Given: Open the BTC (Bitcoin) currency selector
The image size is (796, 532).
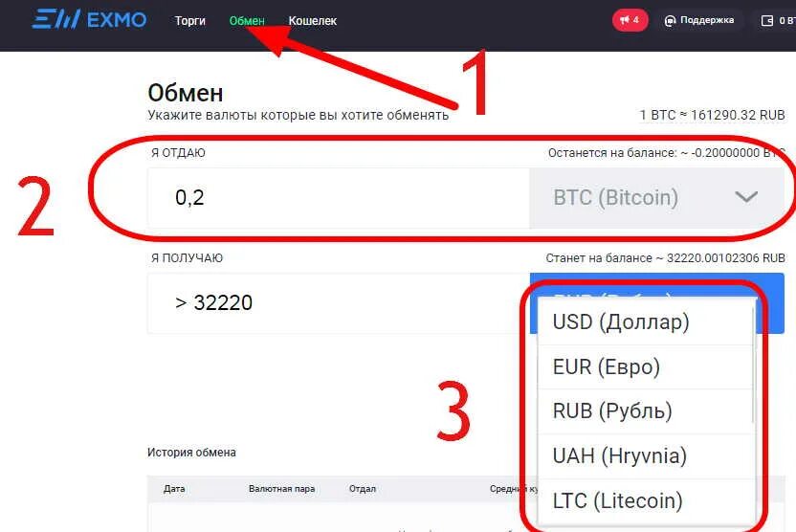Looking at the screenshot, I should tap(657, 198).
